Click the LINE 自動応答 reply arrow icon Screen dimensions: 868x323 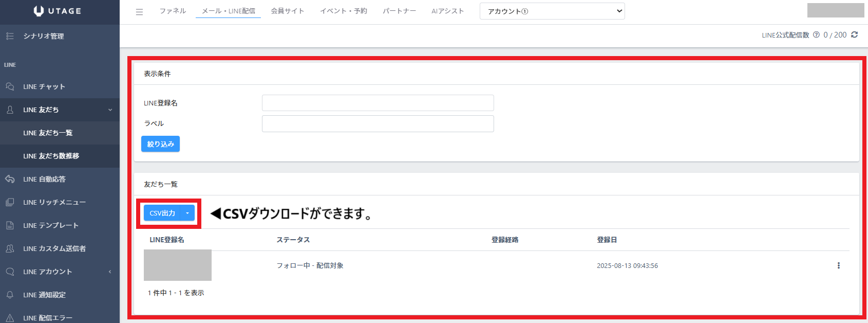pyautogui.click(x=10, y=179)
